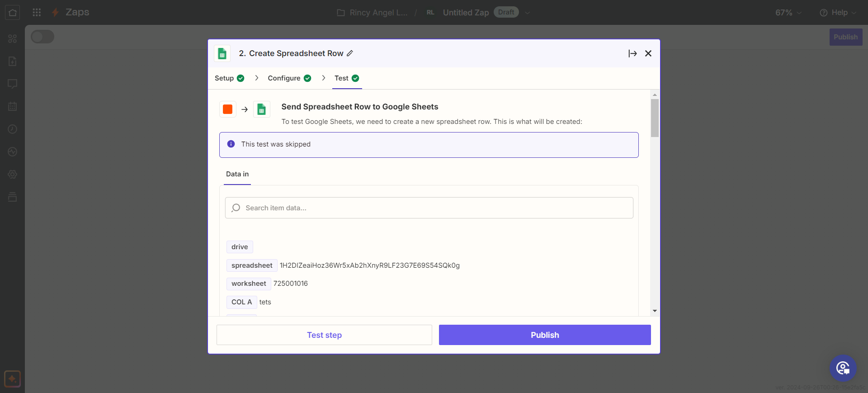Open the Zap history clock icon
The width and height of the screenshot is (868, 393).
point(12,129)
